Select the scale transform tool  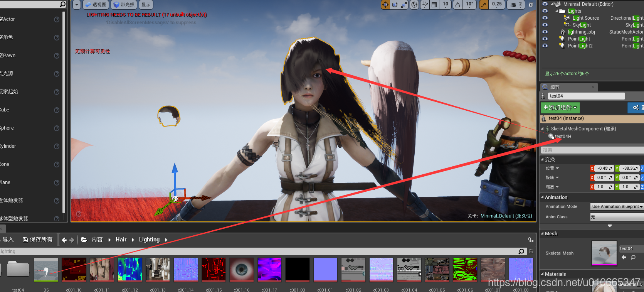[404, 5]
